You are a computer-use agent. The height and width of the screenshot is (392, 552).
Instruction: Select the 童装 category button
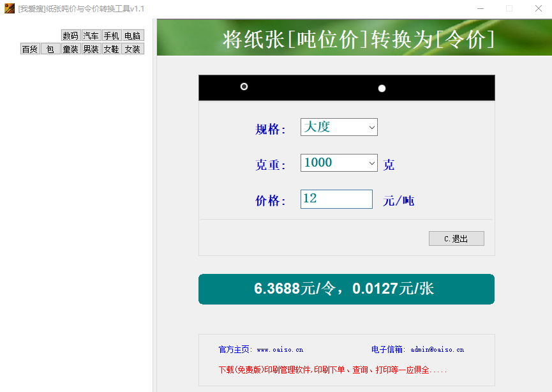[x=71, y=49]
